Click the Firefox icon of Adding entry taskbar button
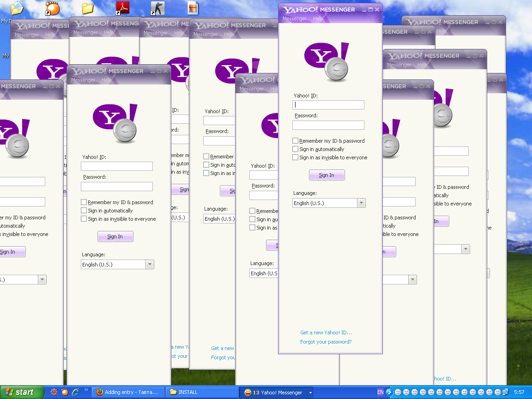The image size is (532, 399). pyautogui.click(x=100, y=392)
